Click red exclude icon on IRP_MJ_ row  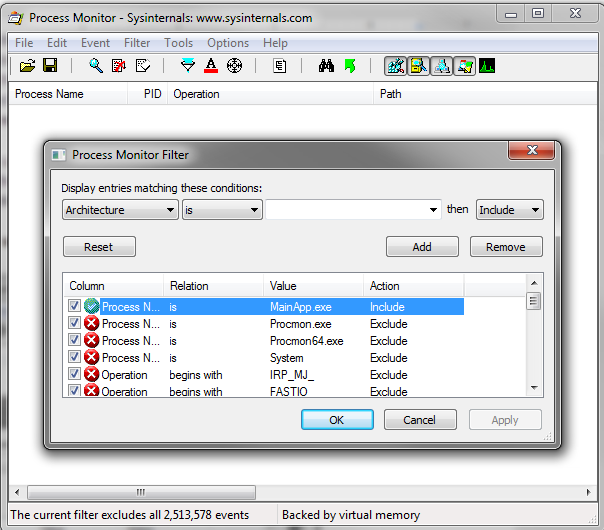[x=92, y=374]
